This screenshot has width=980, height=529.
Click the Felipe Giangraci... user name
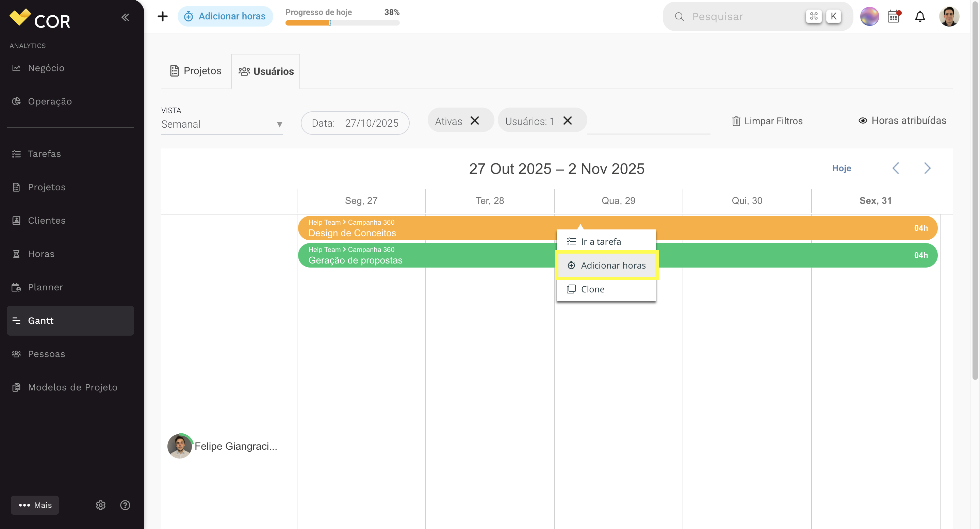point(236,446)
